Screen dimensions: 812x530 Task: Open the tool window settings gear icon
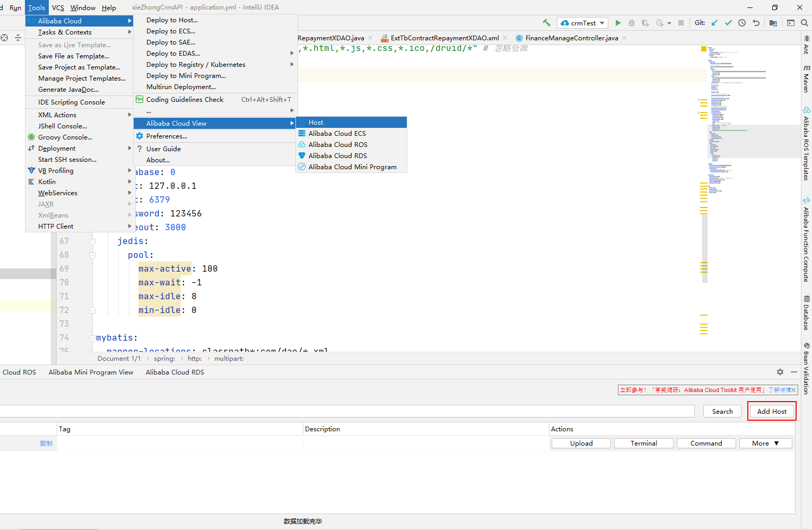780,372
